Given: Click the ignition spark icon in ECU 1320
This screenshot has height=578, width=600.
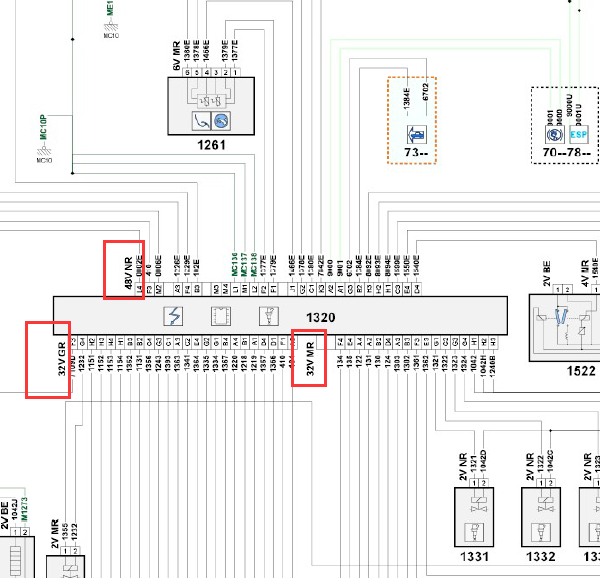Looking at the screenshot, I should click(x=173, y=316).
